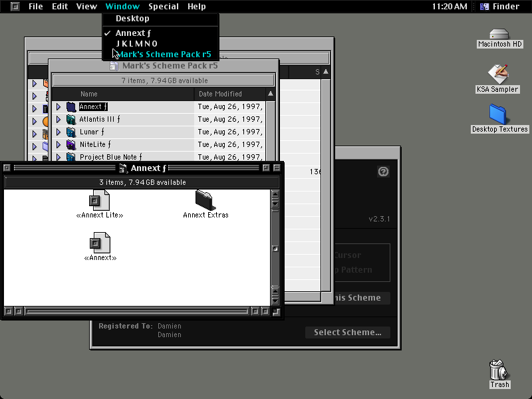Image resolution: width=532 pixels, height=399 pixels.
Task: Click the proxy folder icon in Annext ƒ title bar
Action: coord(123,168)
